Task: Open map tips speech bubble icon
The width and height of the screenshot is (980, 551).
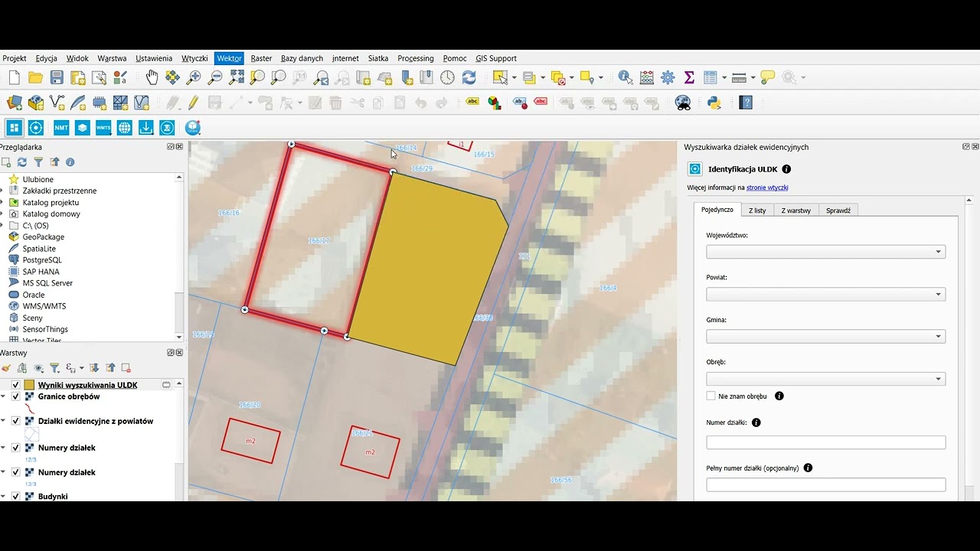Action: (768, 77)
